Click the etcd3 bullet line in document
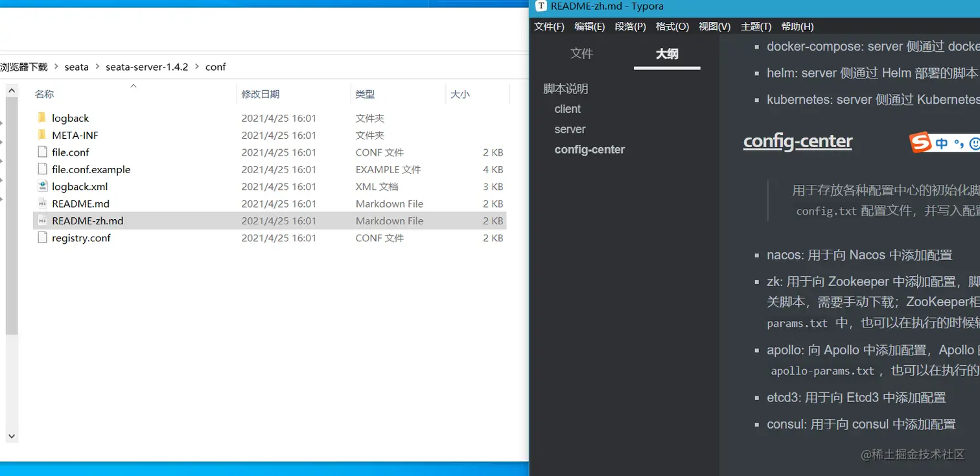Screen dimensions: 980x476 click(856, 398)
